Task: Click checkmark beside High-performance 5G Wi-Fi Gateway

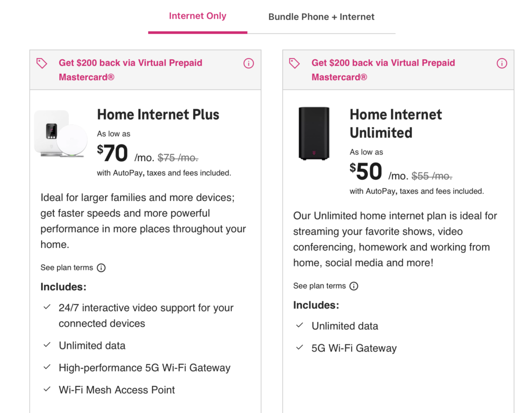Action: pyautogui.click(x=47, y=367)
